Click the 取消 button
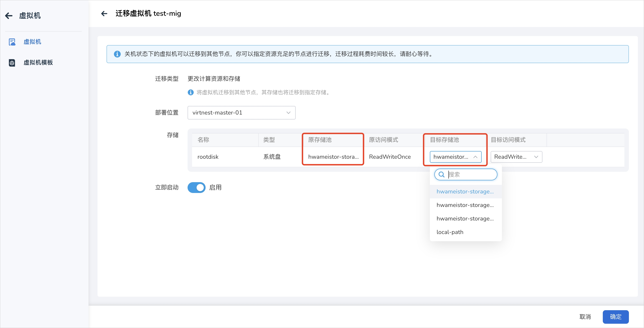 (x=585, y=317)
